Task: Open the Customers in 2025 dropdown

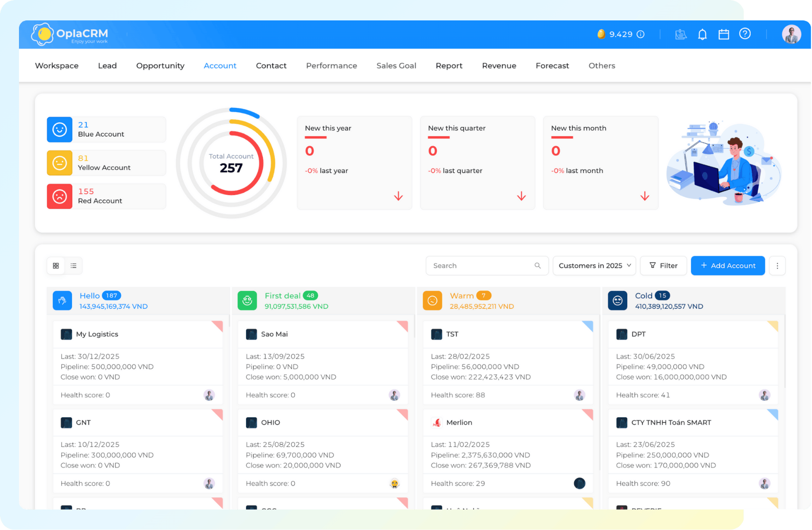Action: [594, 266]
